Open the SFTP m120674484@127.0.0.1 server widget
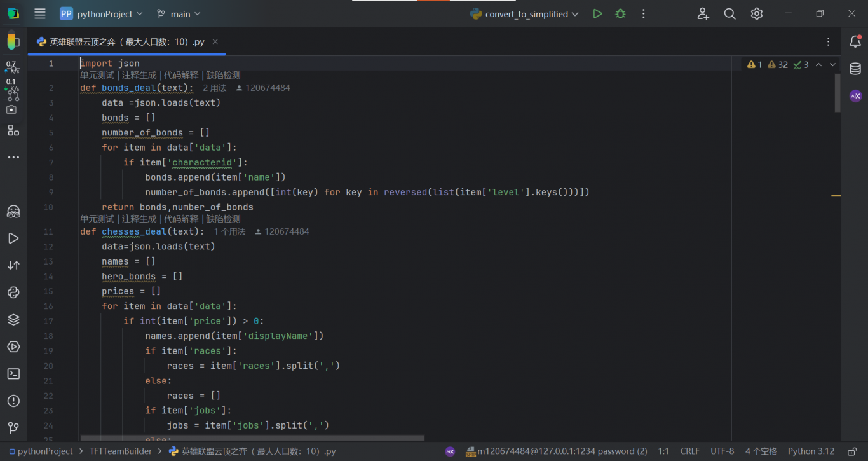 coord(556,451)
